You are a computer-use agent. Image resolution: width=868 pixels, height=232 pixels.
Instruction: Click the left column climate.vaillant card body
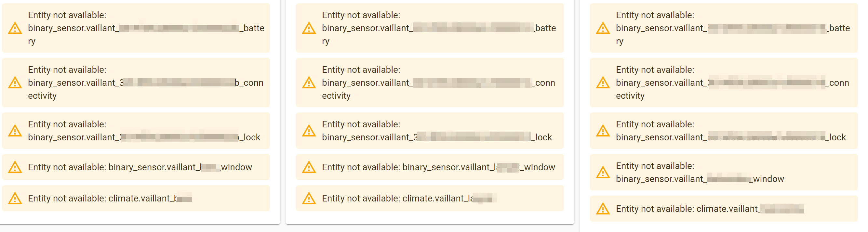[x=135, y=198]
